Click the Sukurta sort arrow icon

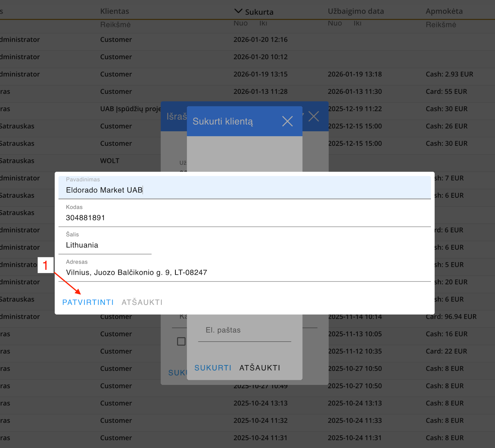click(238, 11)
